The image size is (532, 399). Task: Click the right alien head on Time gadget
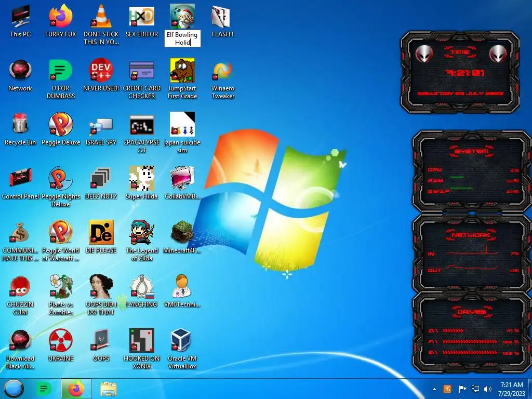pos(498,54)
